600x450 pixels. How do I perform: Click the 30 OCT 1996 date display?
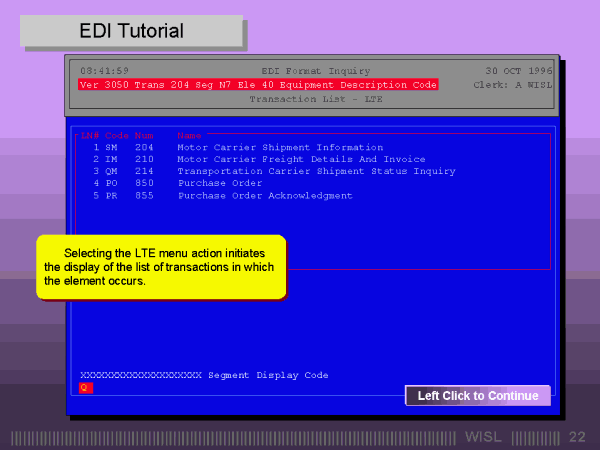[x=518, y=71]
